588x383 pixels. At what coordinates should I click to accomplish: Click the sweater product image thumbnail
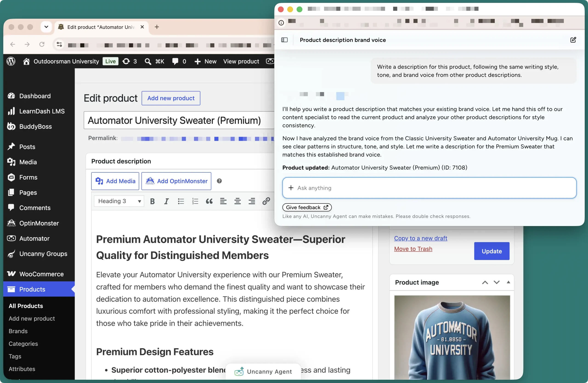452,338
